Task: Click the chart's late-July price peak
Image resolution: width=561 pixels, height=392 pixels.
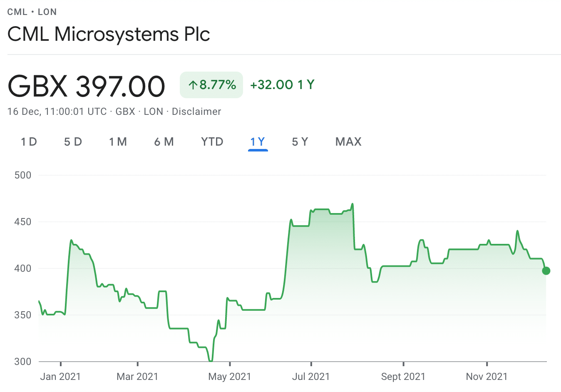Action: click(352, 204)
